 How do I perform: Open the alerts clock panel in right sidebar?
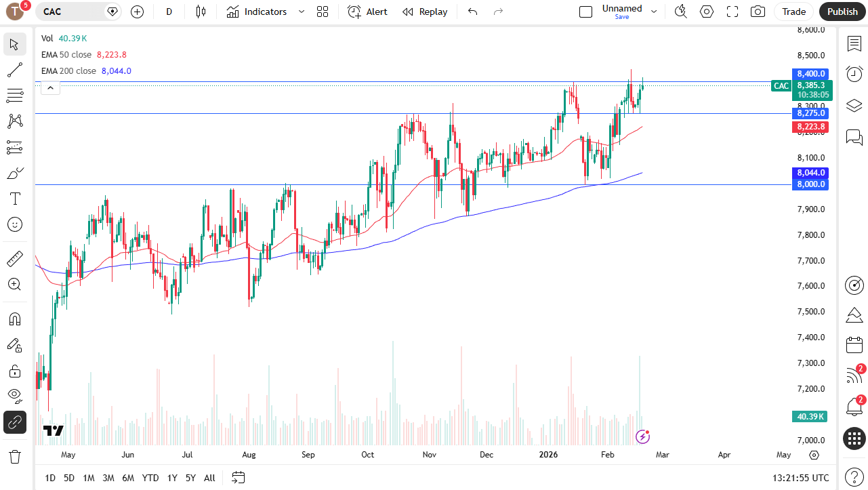point(854,74)
